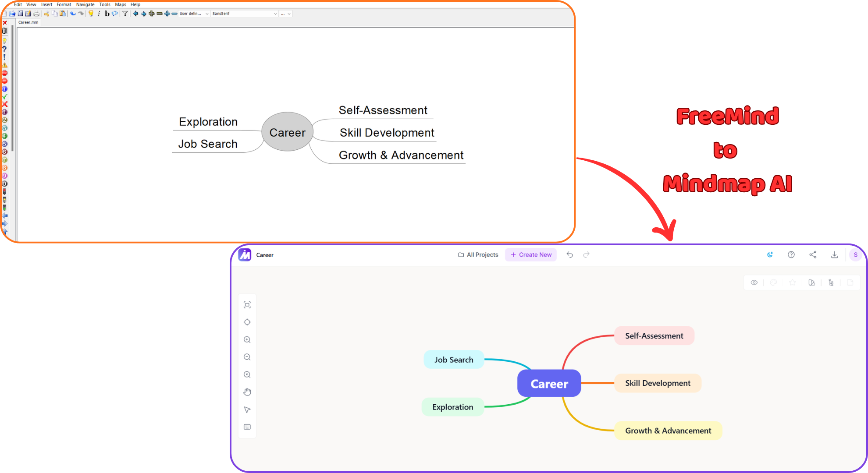The width and height of the screenshot is (868, 473).
Task: Click the undo arrow in Mindmap AI header
Action: tap(569, 254)
